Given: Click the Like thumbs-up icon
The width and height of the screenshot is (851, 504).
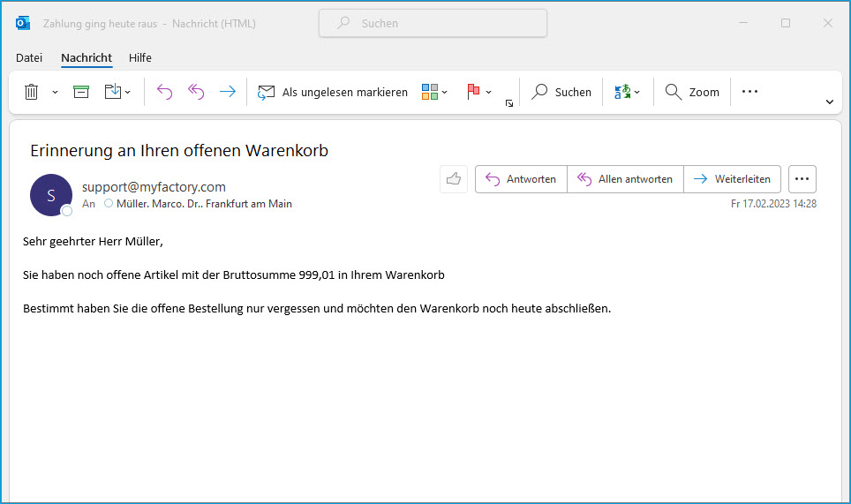Looking at the screenshot, I should 454,179.
